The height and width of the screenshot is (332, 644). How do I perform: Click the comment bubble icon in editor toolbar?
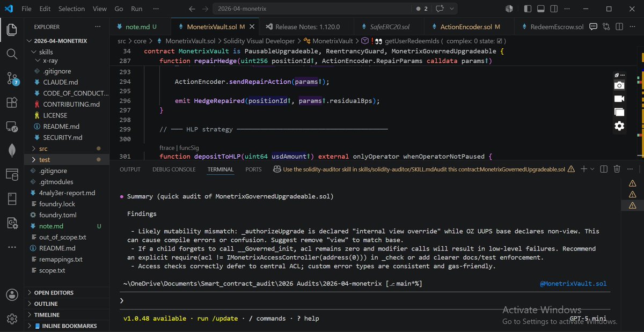tap(594, 27)
